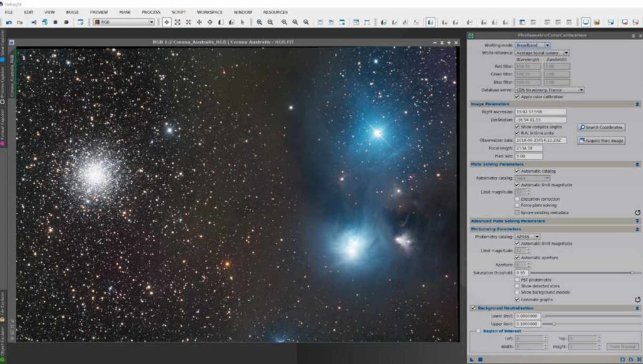Click Search Coordinates button
Image resolution: width=643 pixels, height=364 pixels.
coord(601,127)
